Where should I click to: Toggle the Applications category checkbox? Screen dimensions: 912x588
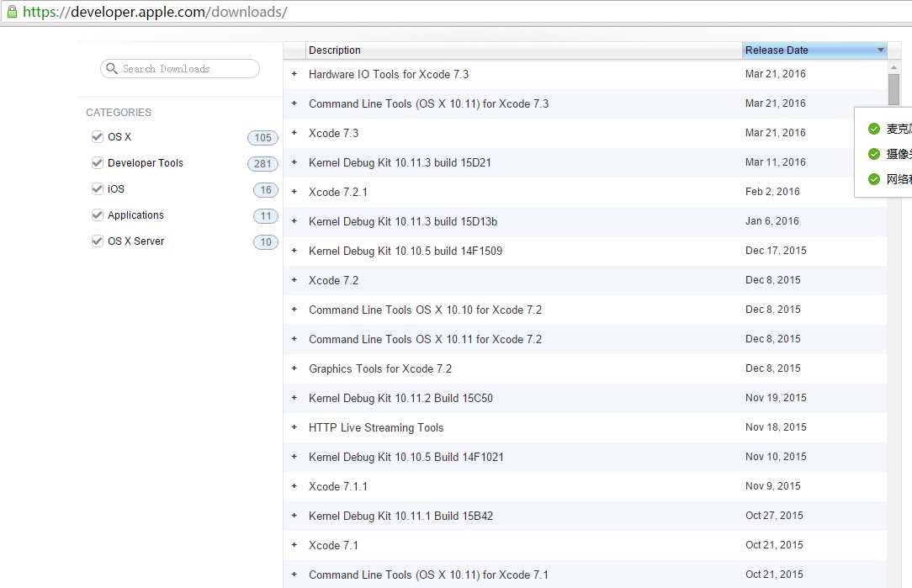click(x=97, y=215)
